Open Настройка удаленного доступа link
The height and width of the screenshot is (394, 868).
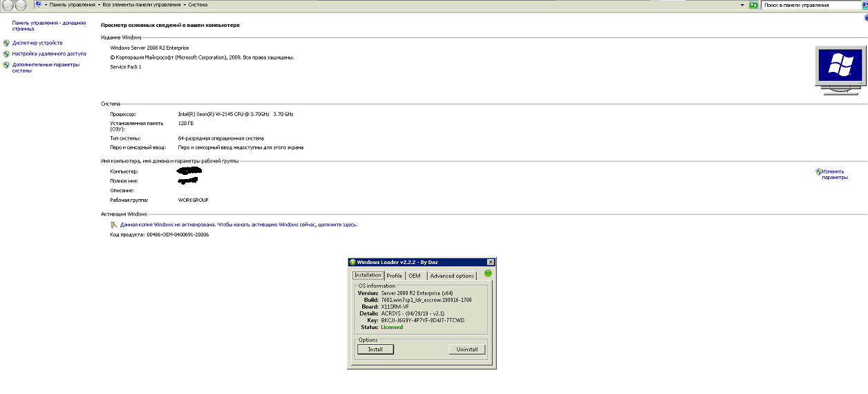[x=49, y=53]
